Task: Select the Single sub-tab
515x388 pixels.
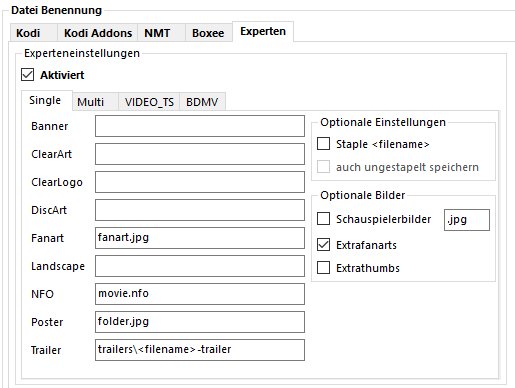Action: coord(47,100)
